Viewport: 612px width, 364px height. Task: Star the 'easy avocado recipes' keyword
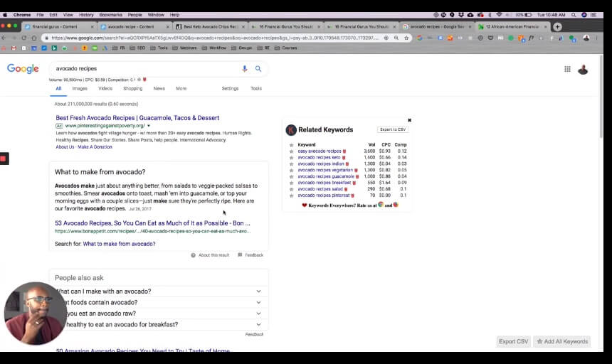pos(291,151)
